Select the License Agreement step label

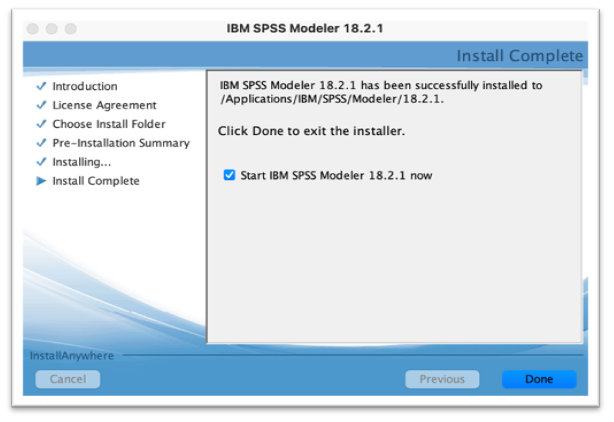pos(104,105)
